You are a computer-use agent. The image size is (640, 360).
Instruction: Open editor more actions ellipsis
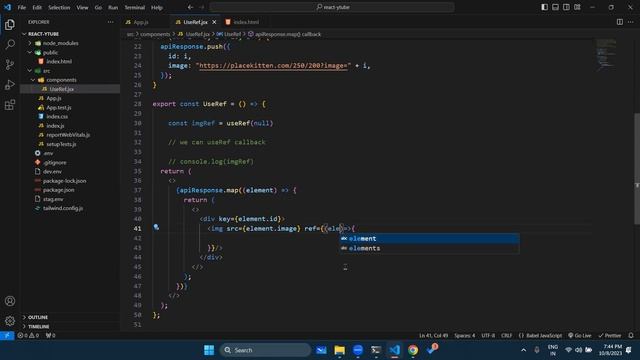[631, 22]
